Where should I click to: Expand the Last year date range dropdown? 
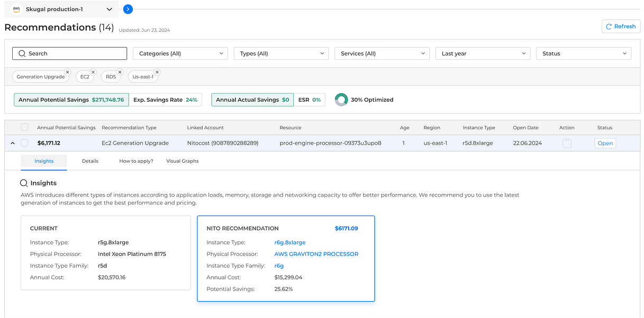pos(483,54)
